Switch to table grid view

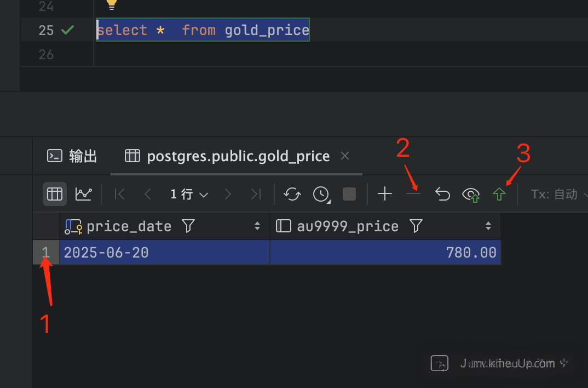pyautogui.click(x=55, y=194)
